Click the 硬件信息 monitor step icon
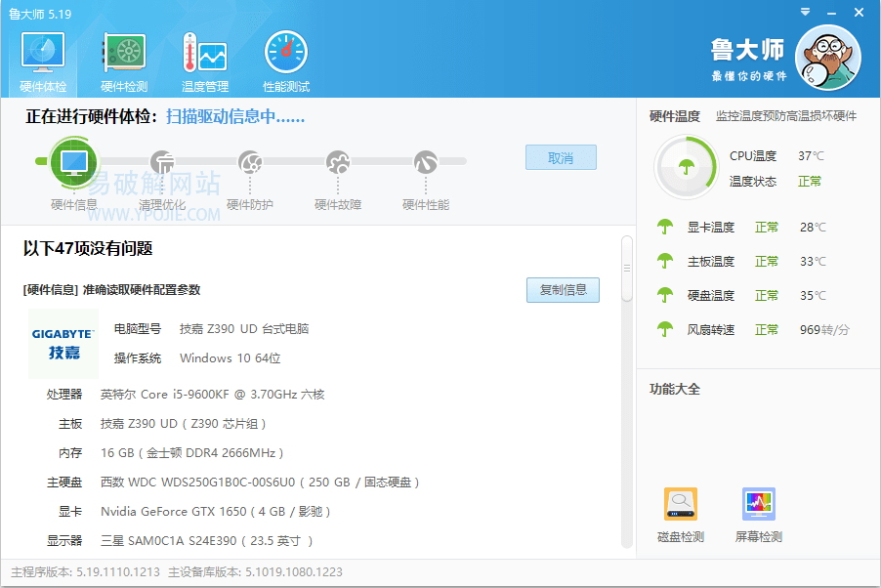The height and width of the screenshot is (588, 881). point(74,161)
